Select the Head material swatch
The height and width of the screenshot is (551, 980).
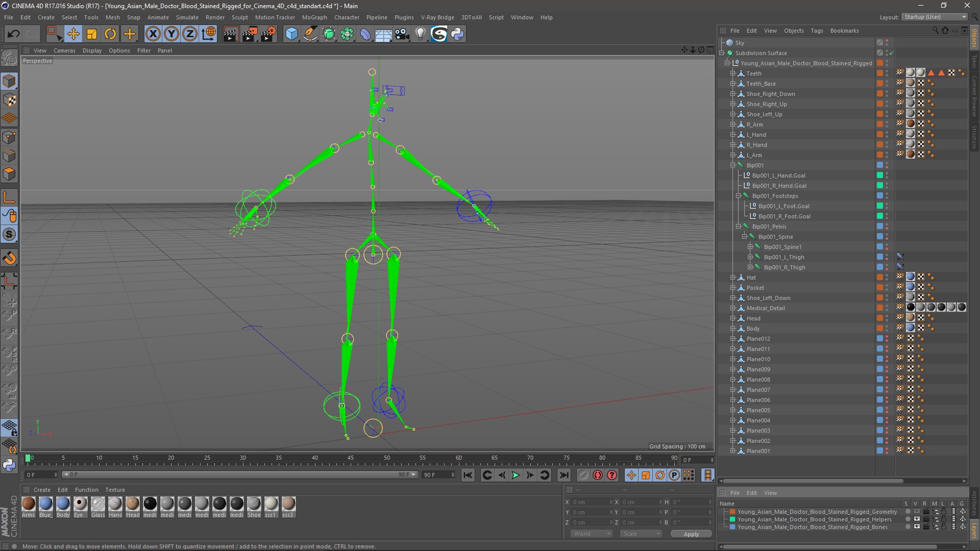(x=133, y=507)
